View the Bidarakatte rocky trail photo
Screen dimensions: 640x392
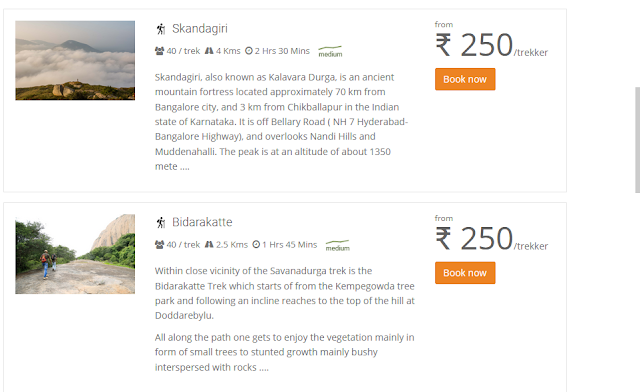tap(75, 254)
